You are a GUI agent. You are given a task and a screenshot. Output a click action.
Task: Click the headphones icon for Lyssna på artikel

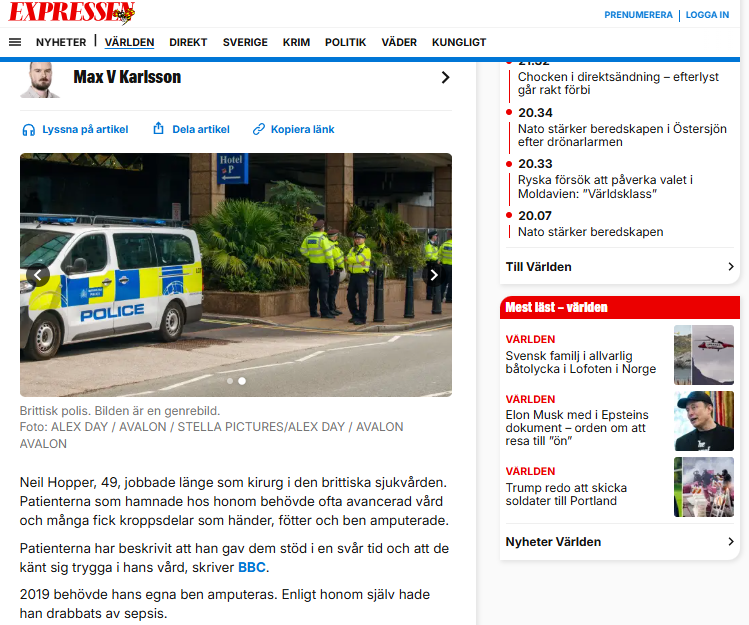pos(29,129)
